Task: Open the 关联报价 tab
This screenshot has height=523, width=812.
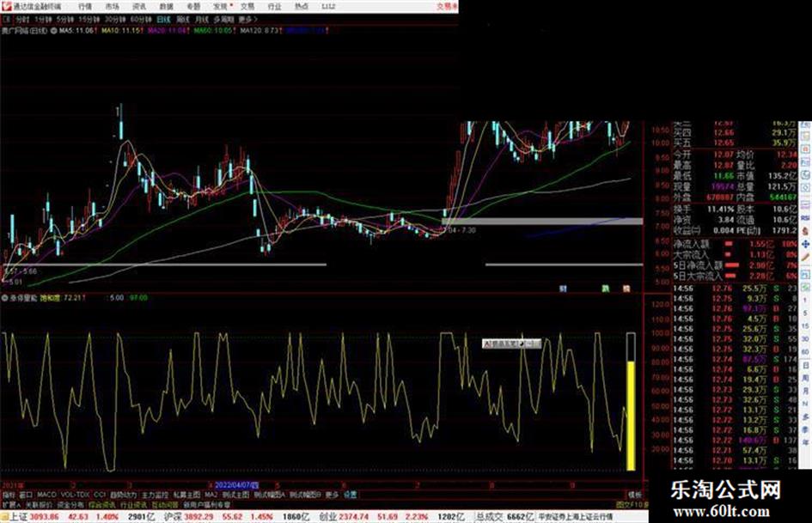Action: point(39,504)
